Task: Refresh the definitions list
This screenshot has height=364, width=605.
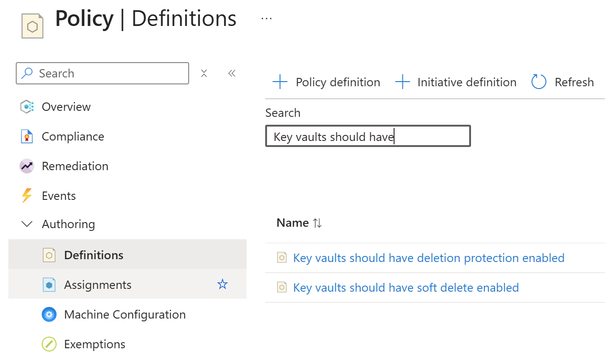Action: click(x=562, y=82)
